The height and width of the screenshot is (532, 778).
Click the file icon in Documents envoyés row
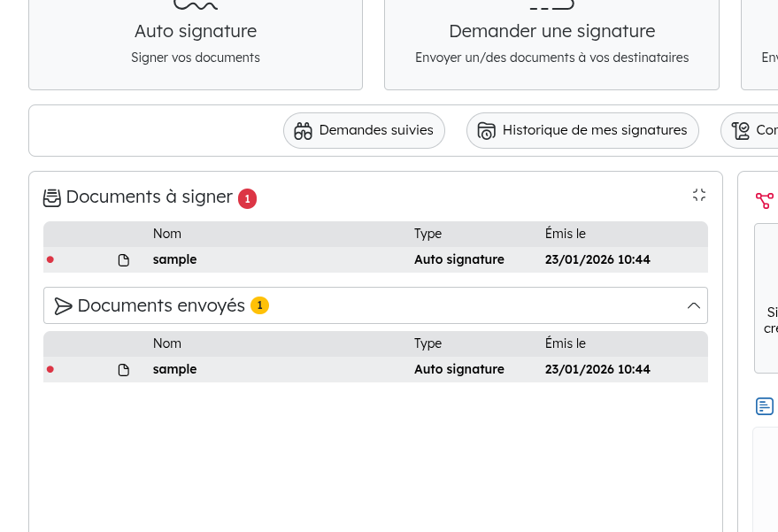(x=124, y=370)
